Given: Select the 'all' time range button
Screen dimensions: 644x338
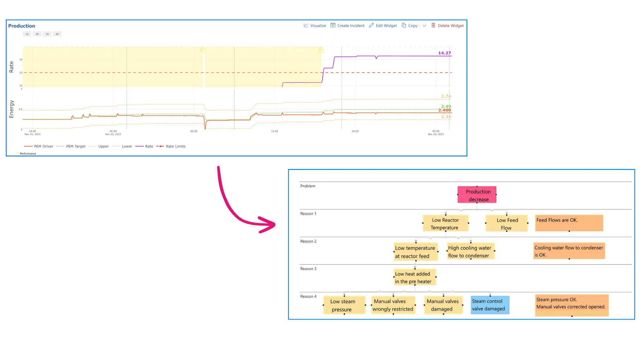Looking at the screenshot, I should (57, 34).
